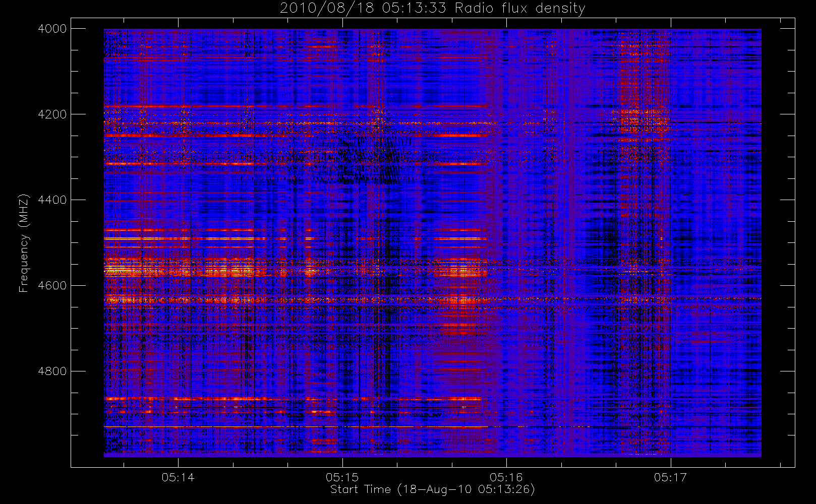The height and width of the screenshot is (504, 816).
Task: Click the 05:17 time tick label
Action: pos(670,477)
